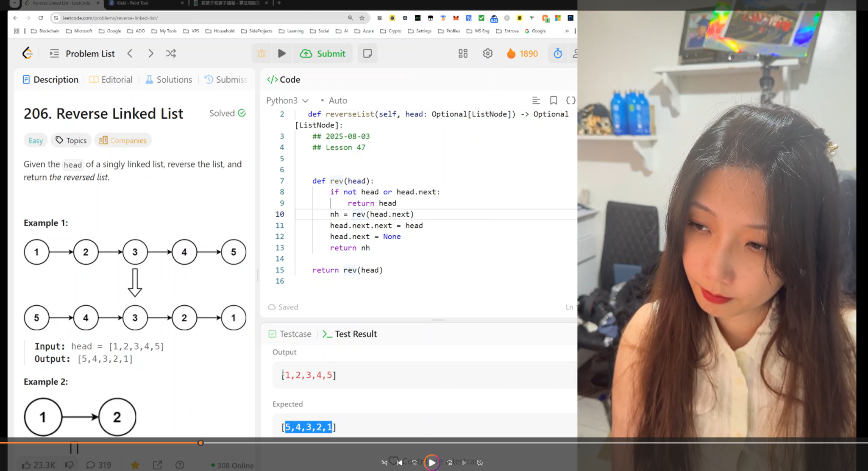868x471 pixels.
Task: Open the Learning bookmarks folder
Action: click(291, 31)
